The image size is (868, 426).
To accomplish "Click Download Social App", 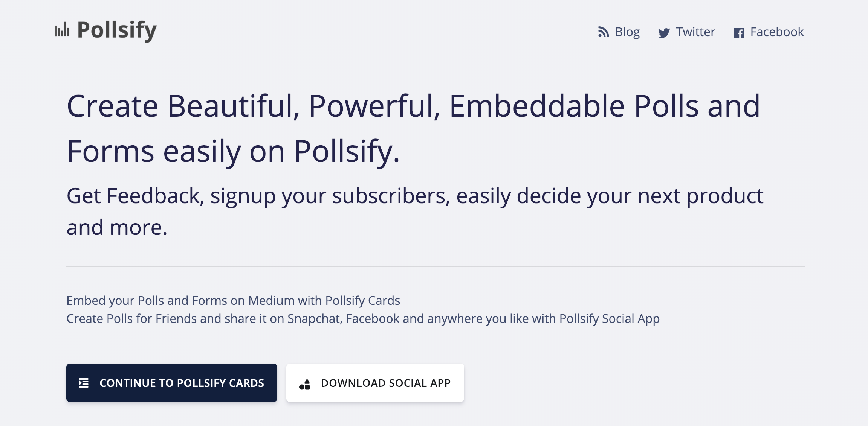I will [x=375, y=383].
